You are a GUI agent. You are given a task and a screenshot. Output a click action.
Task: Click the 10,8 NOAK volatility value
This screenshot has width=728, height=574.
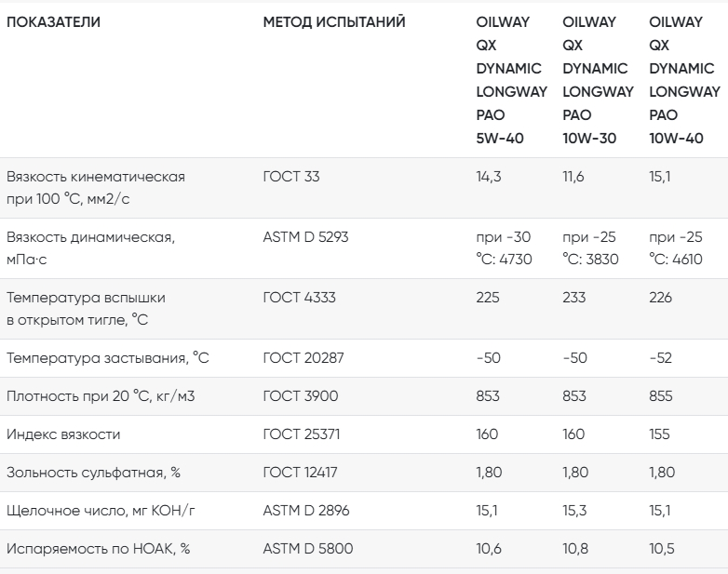click(575, 549)
